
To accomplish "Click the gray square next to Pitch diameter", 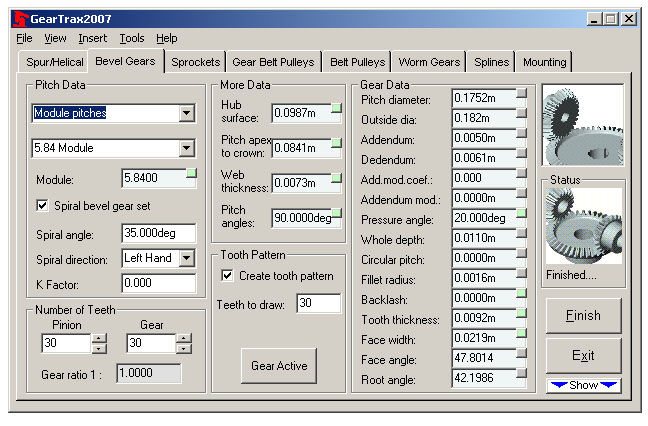I will [522, 93].
